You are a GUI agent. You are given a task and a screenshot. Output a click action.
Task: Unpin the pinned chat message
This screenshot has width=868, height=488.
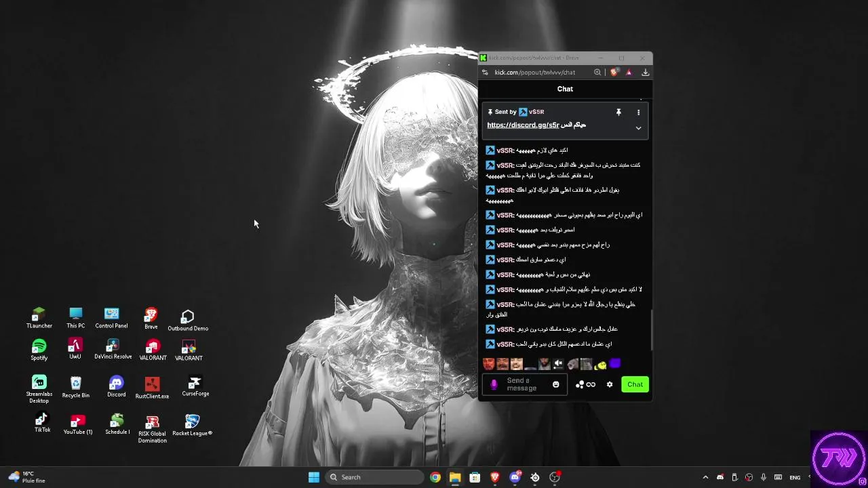point(618,112)
